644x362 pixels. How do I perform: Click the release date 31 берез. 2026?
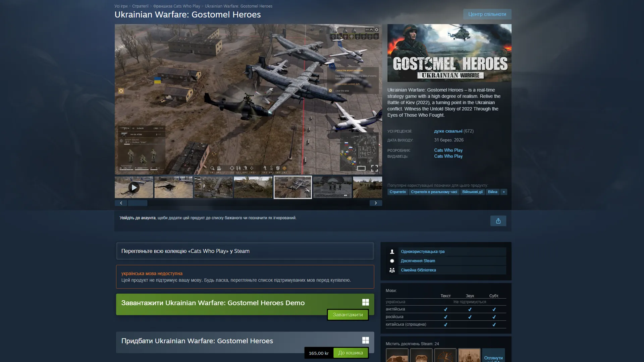click(x=449, y=140)
